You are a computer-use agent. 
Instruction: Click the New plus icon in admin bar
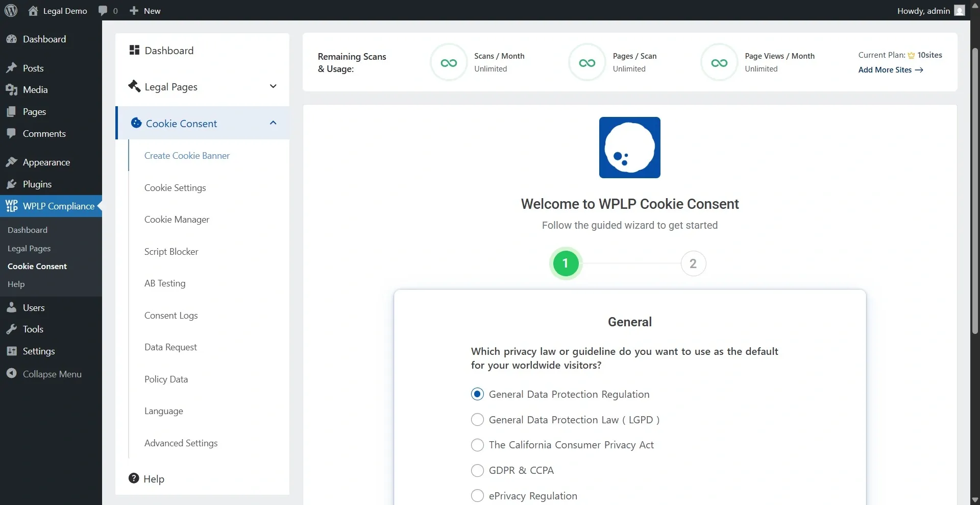(x=134, y=10)
